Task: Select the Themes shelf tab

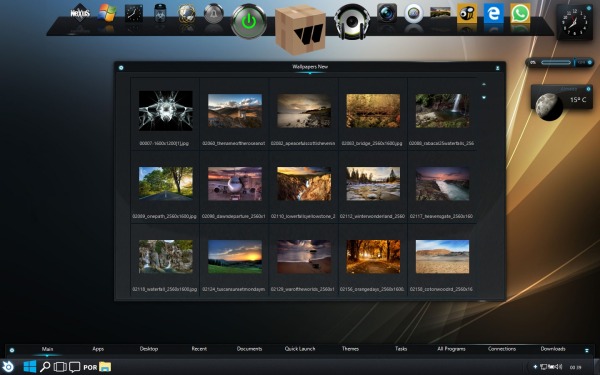Action: [351, 349]
